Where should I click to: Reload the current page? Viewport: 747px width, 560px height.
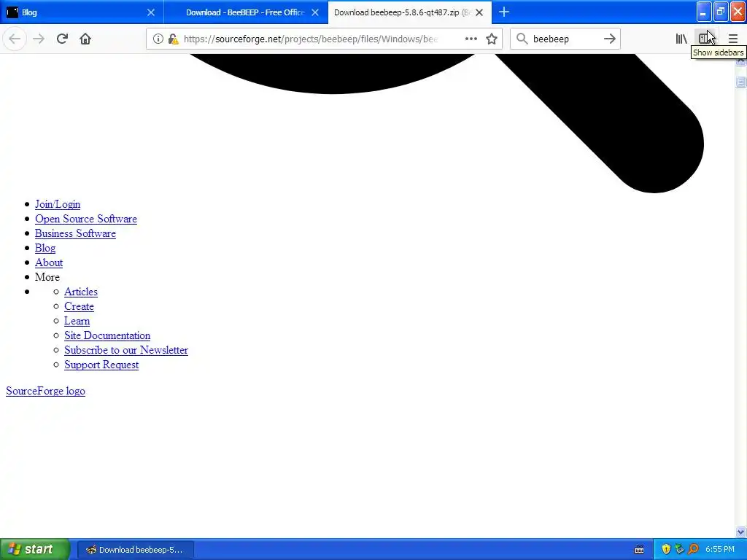point(62,39)
